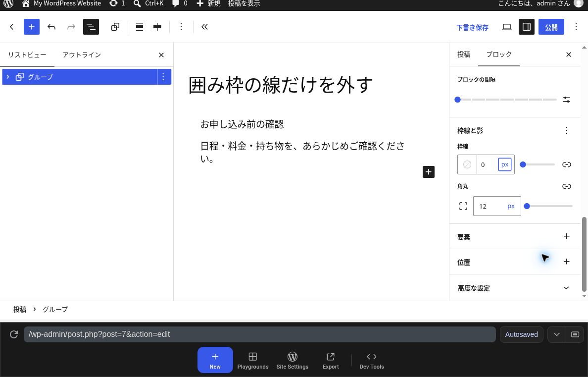This screenshot has height=377, width=588.
Task: Click the border width input field
Action: point(487,164)
